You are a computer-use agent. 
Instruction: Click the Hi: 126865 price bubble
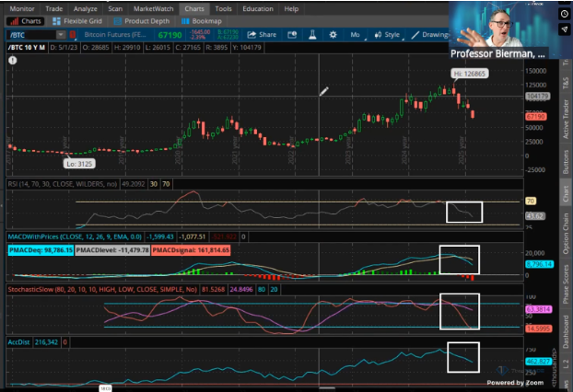click(x=470, y=74)
